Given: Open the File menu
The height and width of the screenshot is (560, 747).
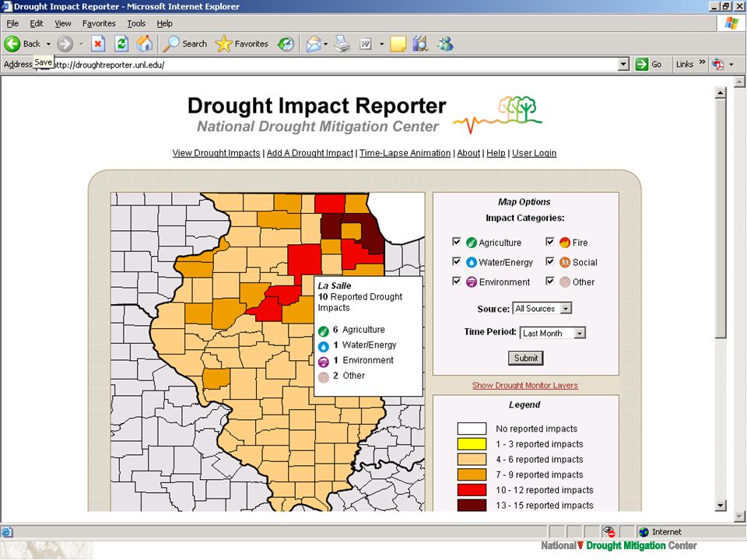Looking at the screenshot, I should [x=12, y=23].
